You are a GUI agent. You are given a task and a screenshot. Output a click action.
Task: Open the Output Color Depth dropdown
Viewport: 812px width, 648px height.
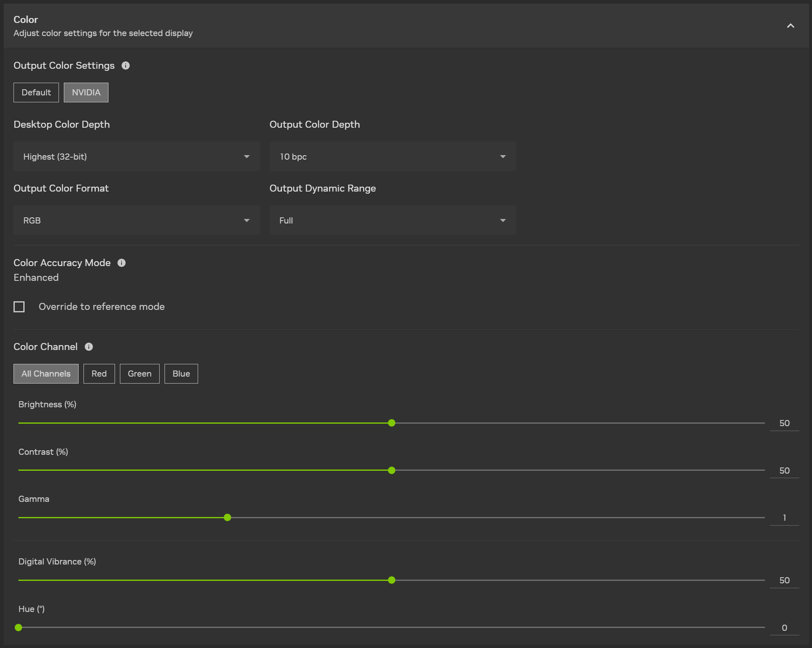coord(392,156)
